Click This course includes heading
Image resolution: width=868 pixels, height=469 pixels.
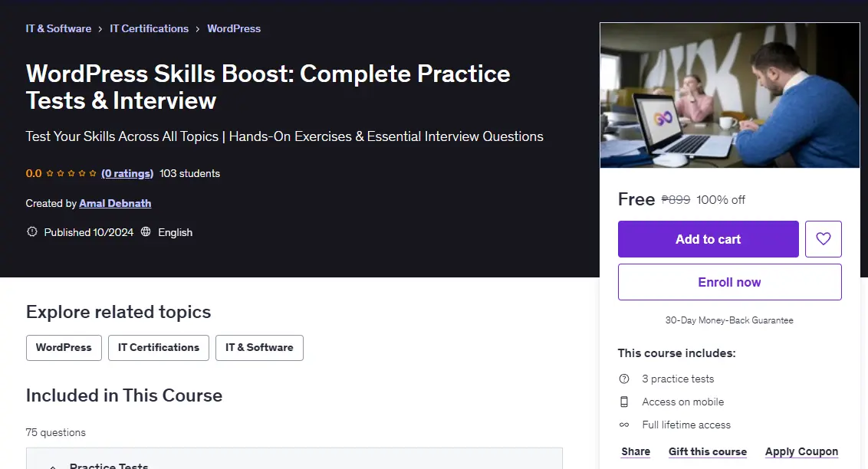pos(676,353)
